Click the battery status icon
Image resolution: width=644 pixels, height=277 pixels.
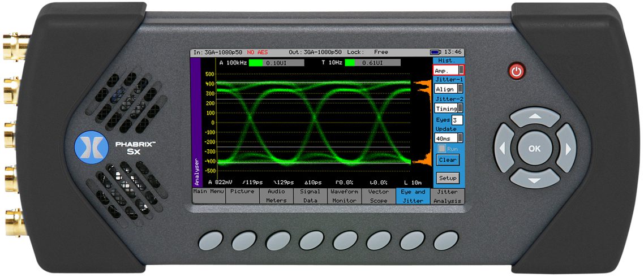coord(435,52)
